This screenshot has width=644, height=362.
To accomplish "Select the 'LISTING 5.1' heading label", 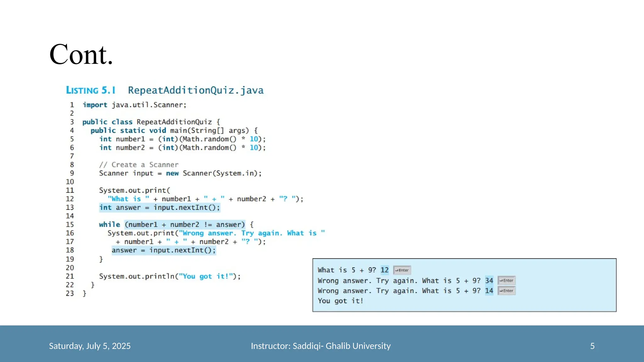I will (91, 90).
